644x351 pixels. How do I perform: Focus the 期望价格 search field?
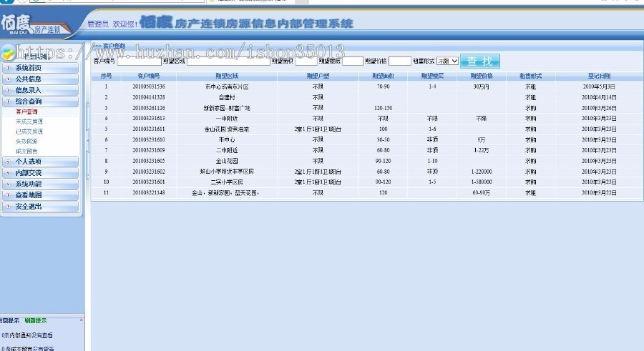tap(400, 61)
